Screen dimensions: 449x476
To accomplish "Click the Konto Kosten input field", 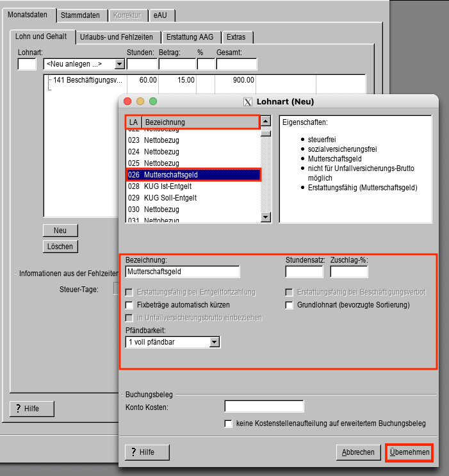I will point(264,407).
